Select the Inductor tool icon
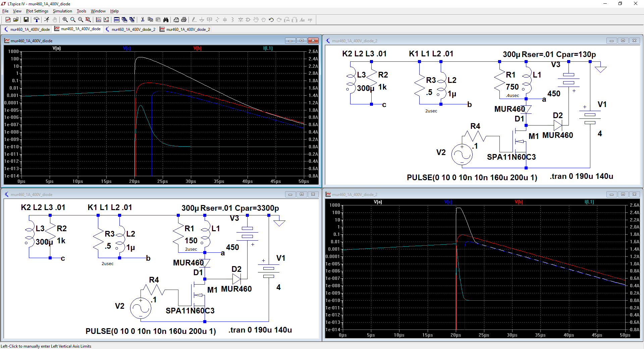 232,20
